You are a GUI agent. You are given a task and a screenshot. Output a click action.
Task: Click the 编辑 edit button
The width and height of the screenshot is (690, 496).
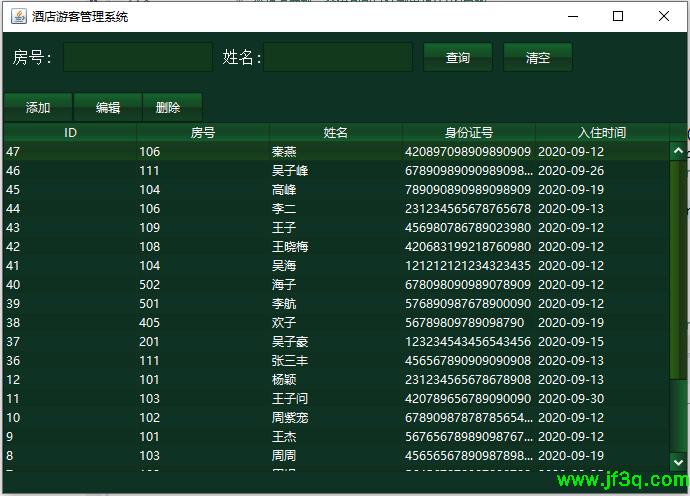coord(108,108)
